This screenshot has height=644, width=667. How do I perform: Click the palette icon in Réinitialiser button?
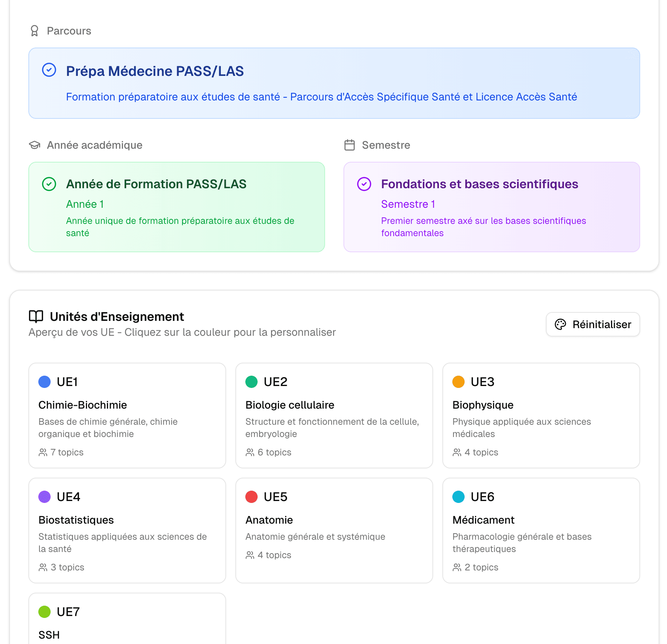click(x=560, y=324)
